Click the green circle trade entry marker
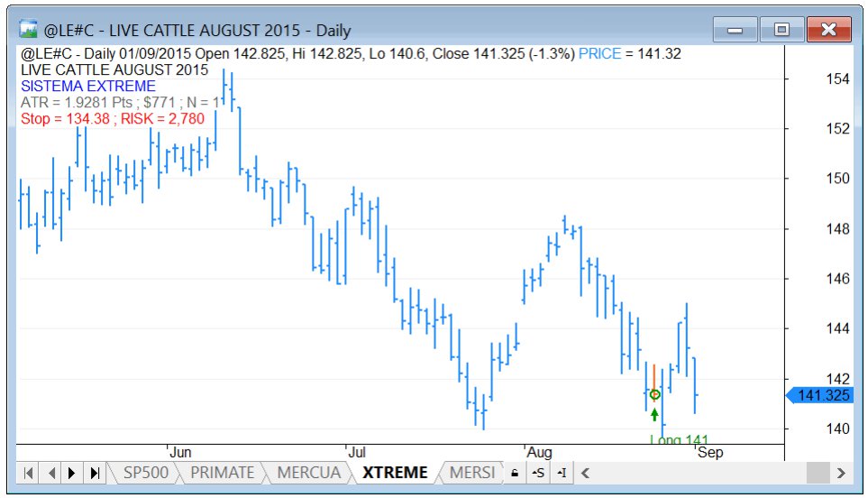 pyautogui.click(x=654, y=394)
